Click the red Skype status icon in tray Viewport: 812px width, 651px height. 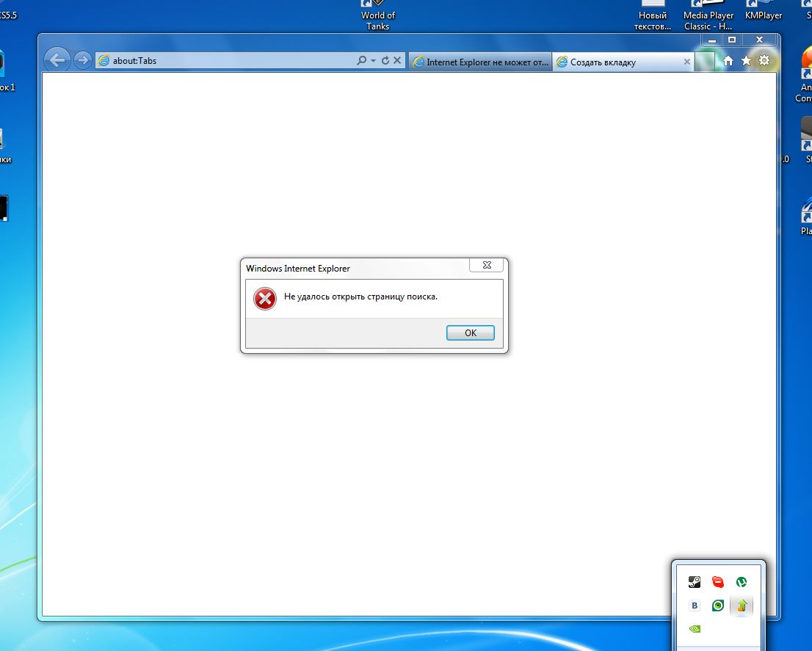click(718, 582)
